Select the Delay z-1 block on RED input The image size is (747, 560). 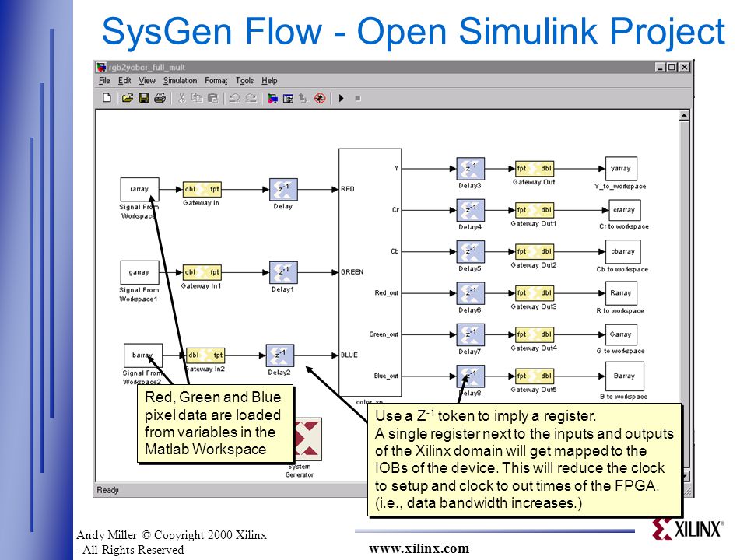(283, 189)
